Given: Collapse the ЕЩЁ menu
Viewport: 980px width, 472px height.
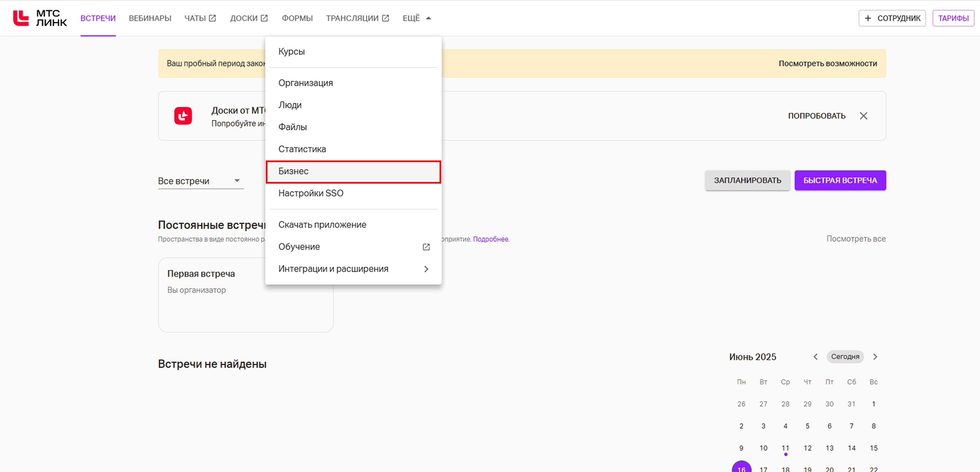Looking at the screenshot, I should 417,18.
